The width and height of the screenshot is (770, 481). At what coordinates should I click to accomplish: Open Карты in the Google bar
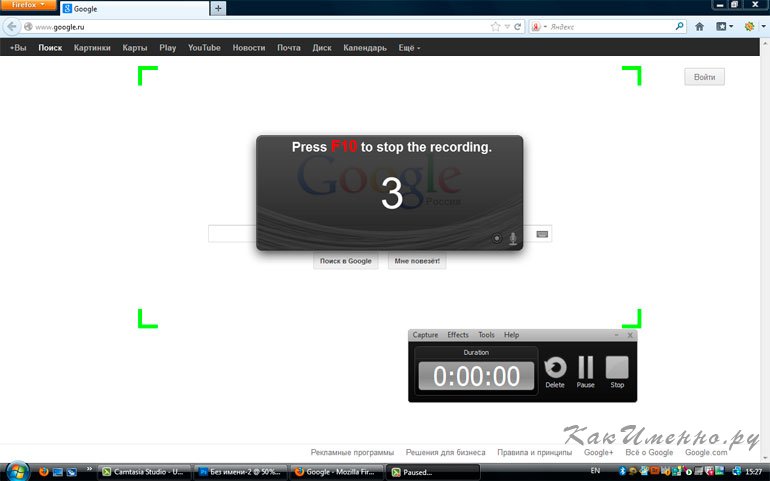tap(135, 48)
